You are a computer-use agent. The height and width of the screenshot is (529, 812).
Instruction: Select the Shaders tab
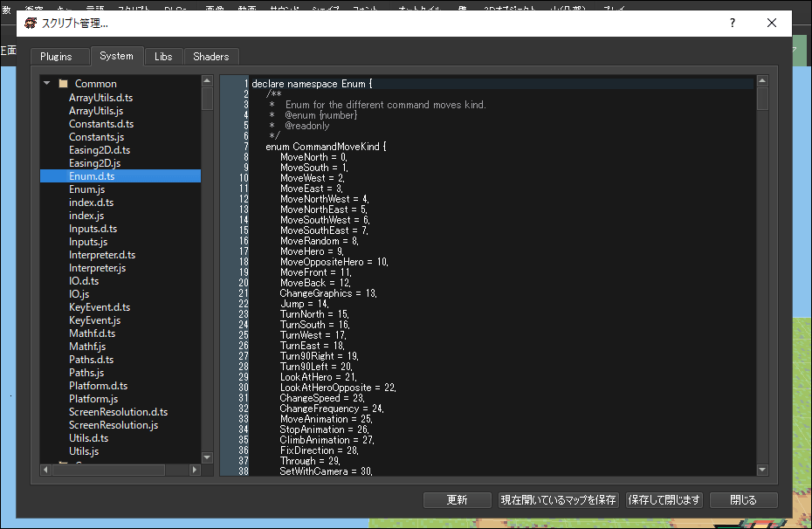(211, 57)
